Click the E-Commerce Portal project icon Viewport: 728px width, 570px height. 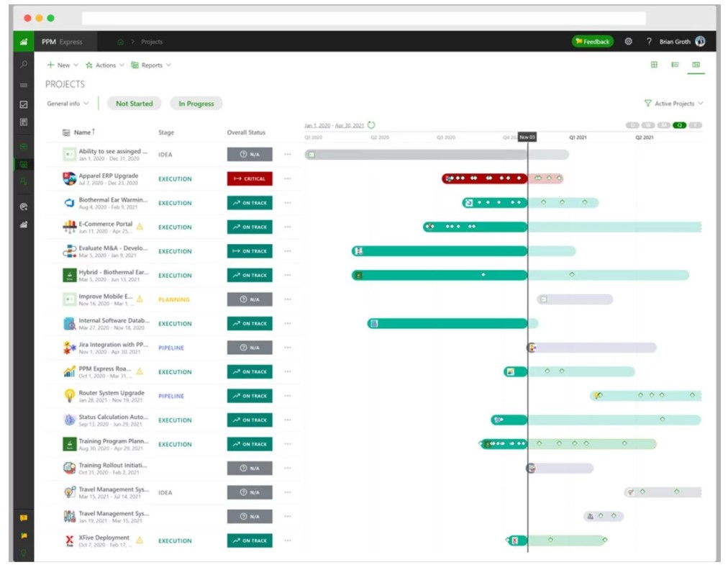click(x=70, y=227)
